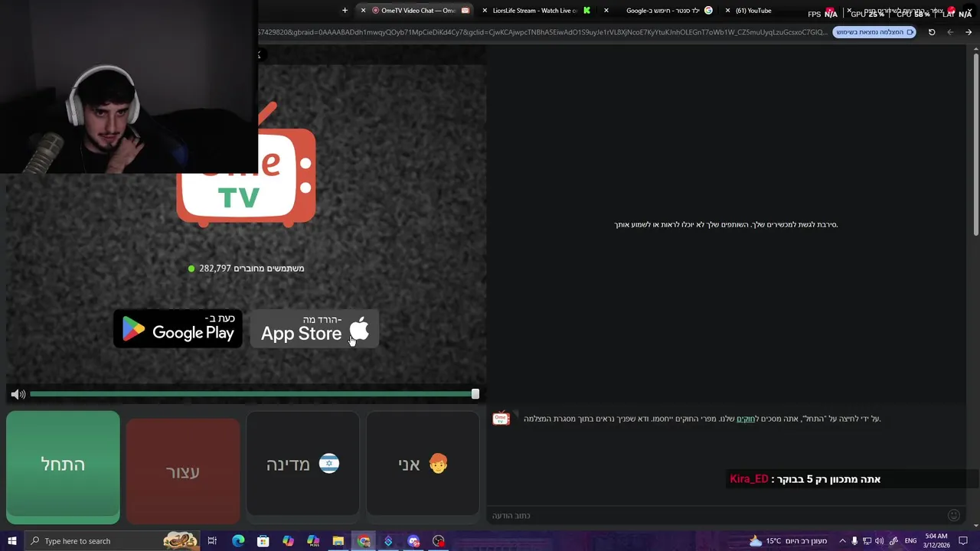Open Microsoft Store from taskbar

[x=263, y=541]
